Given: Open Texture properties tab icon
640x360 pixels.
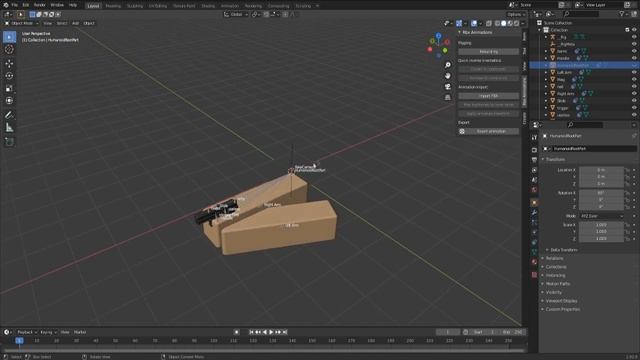Looking at the screenshot, I should (x=534, y=275).
